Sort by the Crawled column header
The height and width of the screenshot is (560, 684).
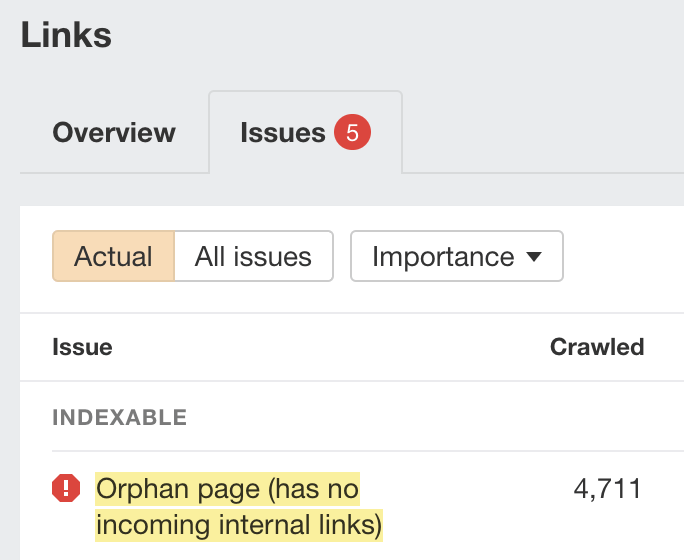(597, 347)
